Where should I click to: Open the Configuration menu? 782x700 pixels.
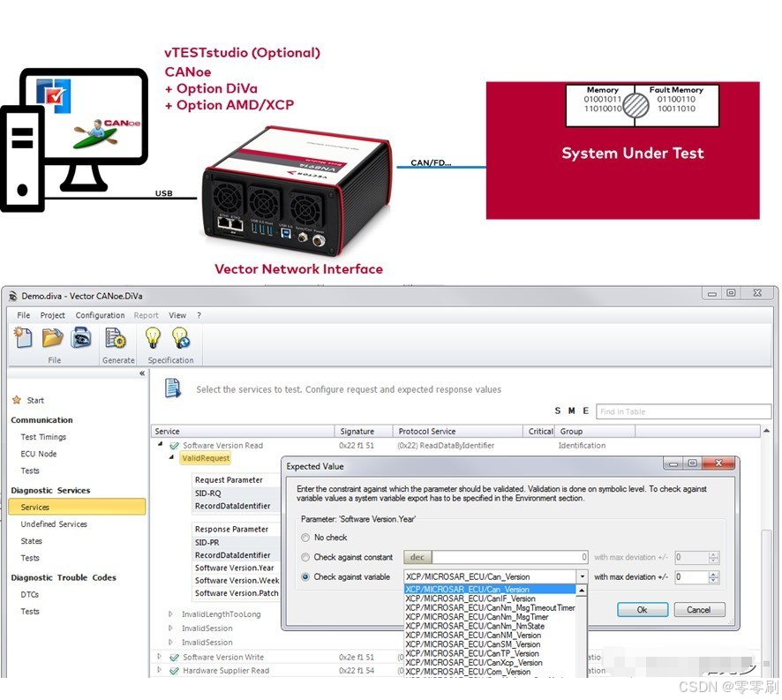(x=101, y=315)
